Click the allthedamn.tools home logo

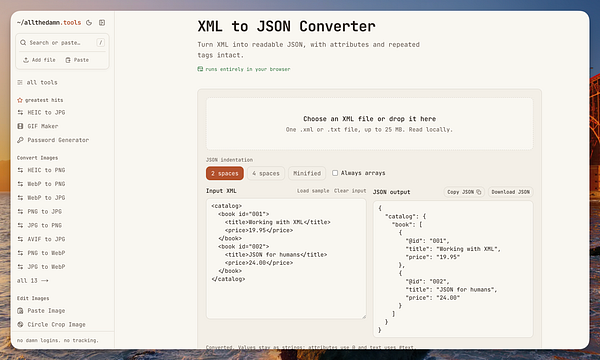tap(49, 23)
